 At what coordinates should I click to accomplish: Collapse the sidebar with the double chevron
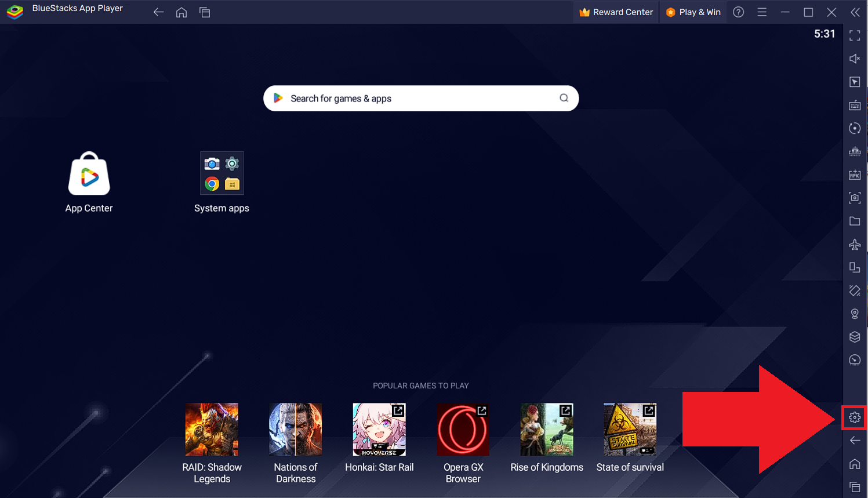[x=855, y=12]
